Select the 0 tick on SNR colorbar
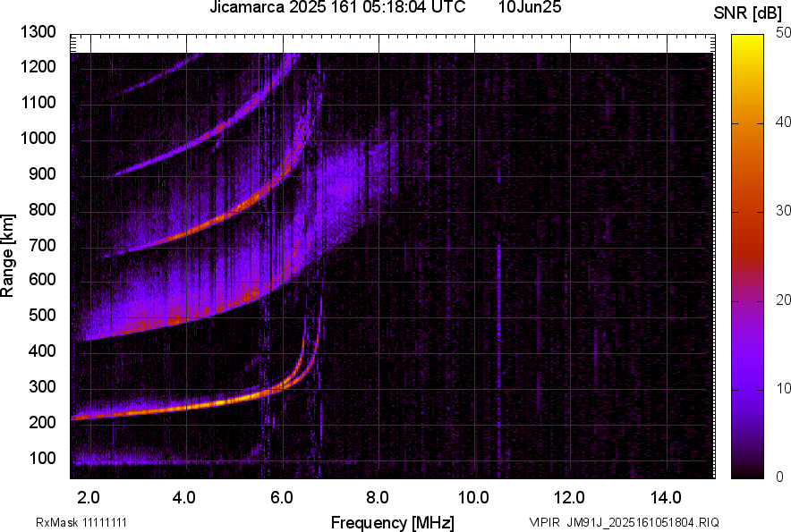The height and width of the screenshot is (532, 791). point(779,477)
